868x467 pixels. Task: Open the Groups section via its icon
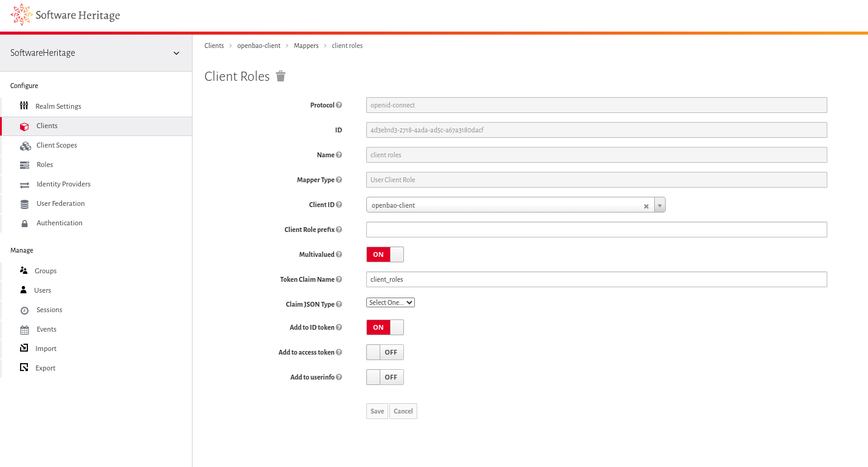24,271
